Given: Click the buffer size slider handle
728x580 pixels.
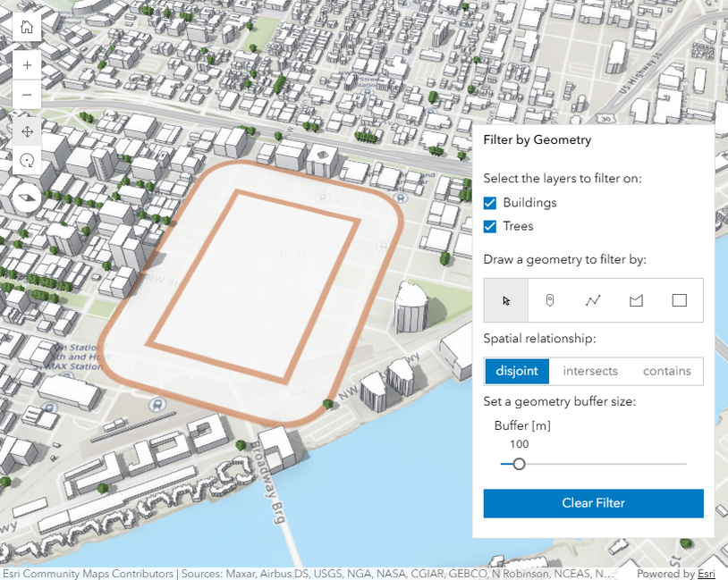Looking at the screenshot, I should [x=518, y=464].
